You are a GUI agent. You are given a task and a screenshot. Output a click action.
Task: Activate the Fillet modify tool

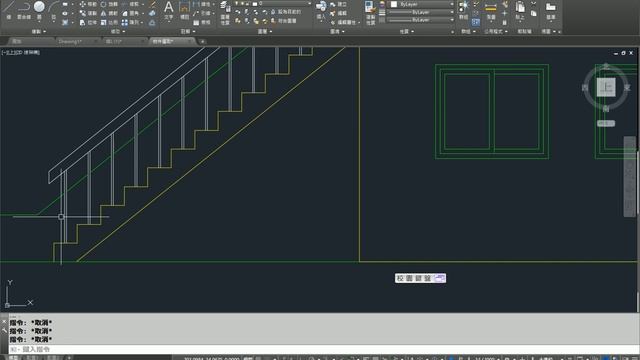[x=131, y=13]
